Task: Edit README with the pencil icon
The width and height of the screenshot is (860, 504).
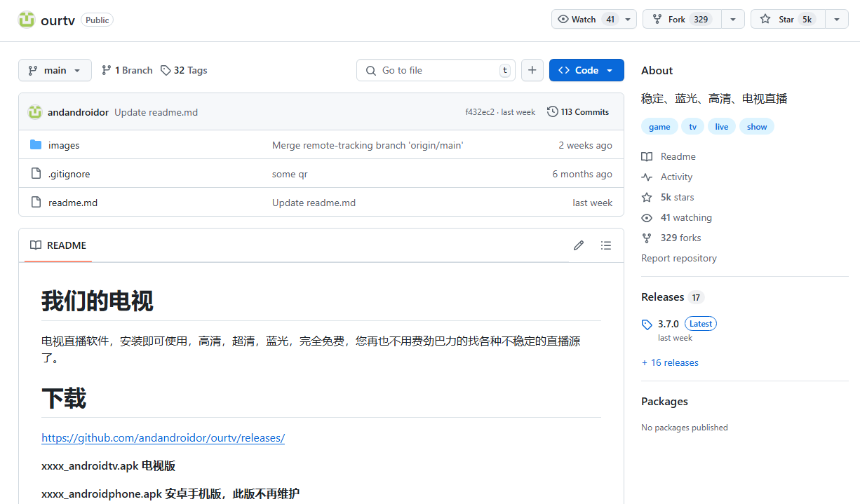Action: pos(579,245)
